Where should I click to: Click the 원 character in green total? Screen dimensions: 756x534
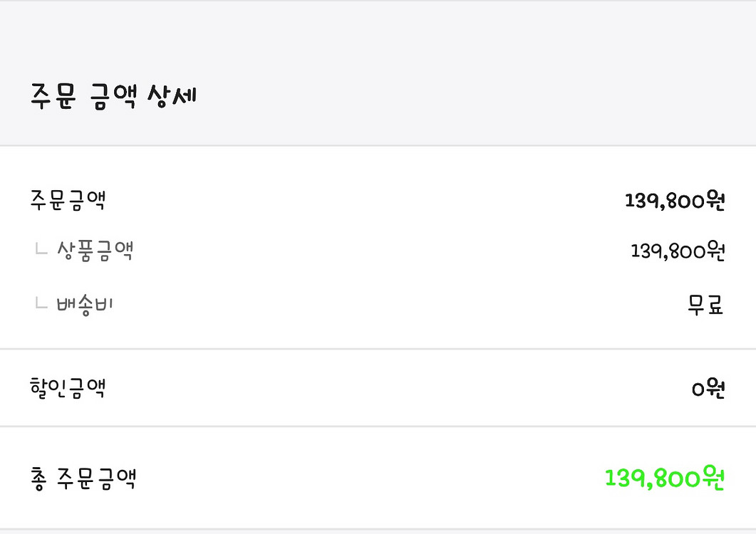tap(713, 478)
